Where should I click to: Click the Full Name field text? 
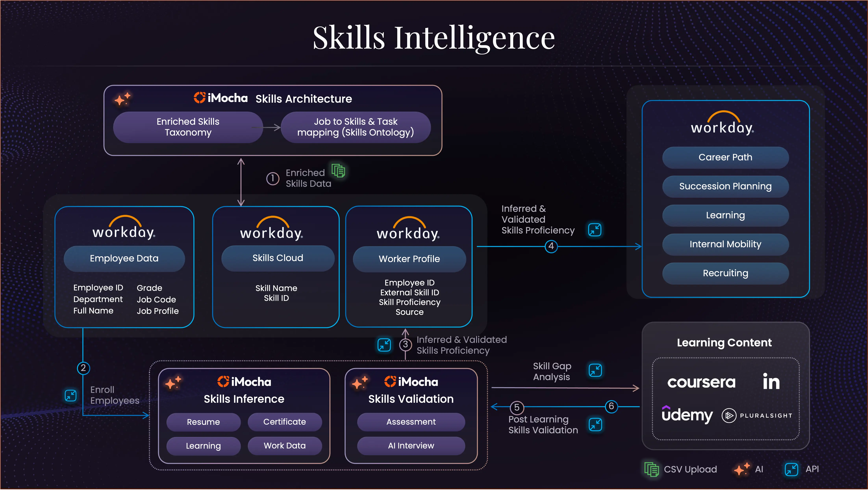tap(93, 311)
